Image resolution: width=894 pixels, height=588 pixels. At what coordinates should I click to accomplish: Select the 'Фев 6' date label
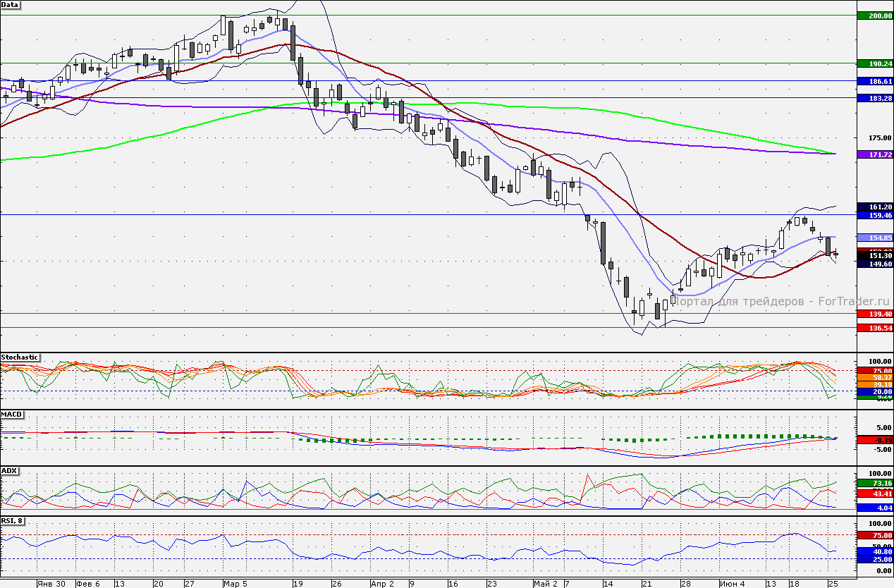pyautogui.click(x=87, y=584)
